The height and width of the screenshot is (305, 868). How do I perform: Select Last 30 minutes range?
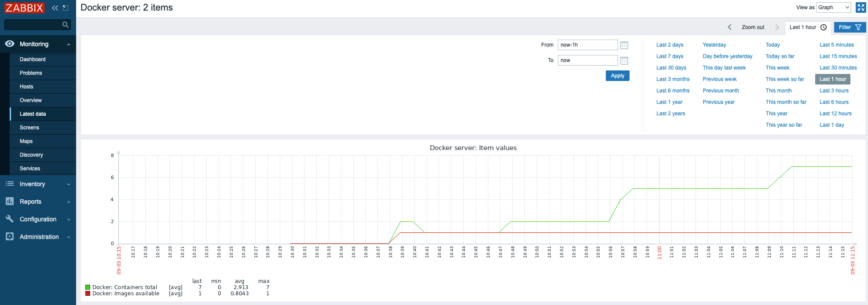pyautogui.click(x=838, y=68)
